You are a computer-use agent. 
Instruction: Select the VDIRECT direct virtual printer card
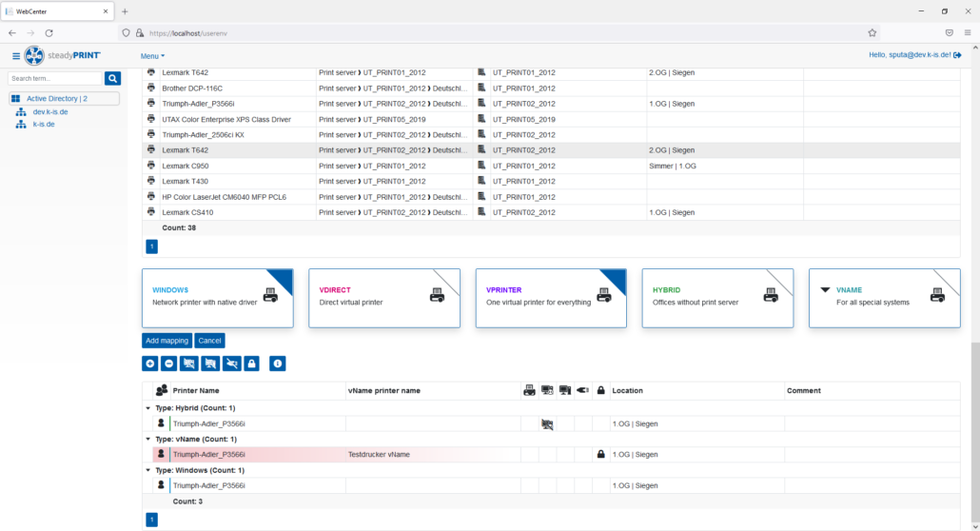click(x=384, y=299)
